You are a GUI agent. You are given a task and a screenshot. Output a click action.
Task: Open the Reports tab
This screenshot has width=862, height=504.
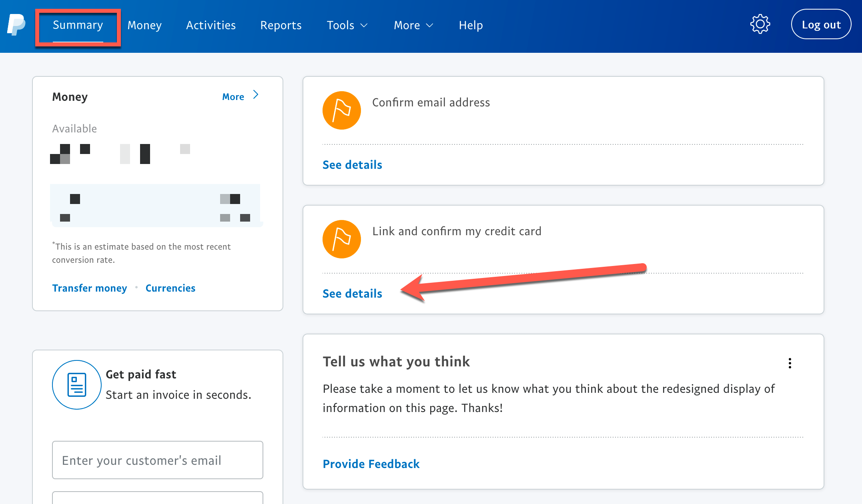281,25
